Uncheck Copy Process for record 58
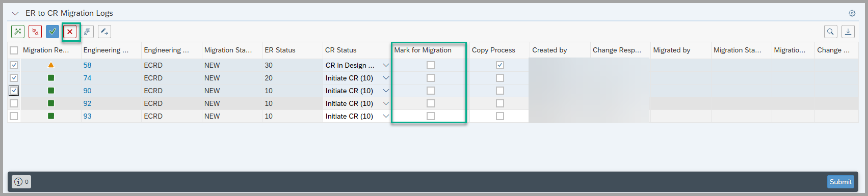The image size is (868, 196). coord(500,65)
